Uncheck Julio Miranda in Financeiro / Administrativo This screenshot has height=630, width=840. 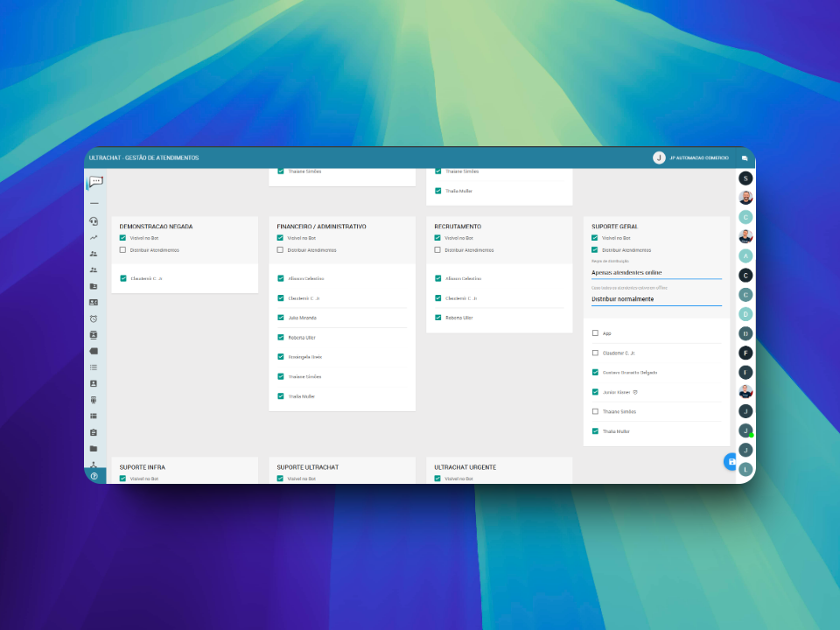(x=281, y=318)
